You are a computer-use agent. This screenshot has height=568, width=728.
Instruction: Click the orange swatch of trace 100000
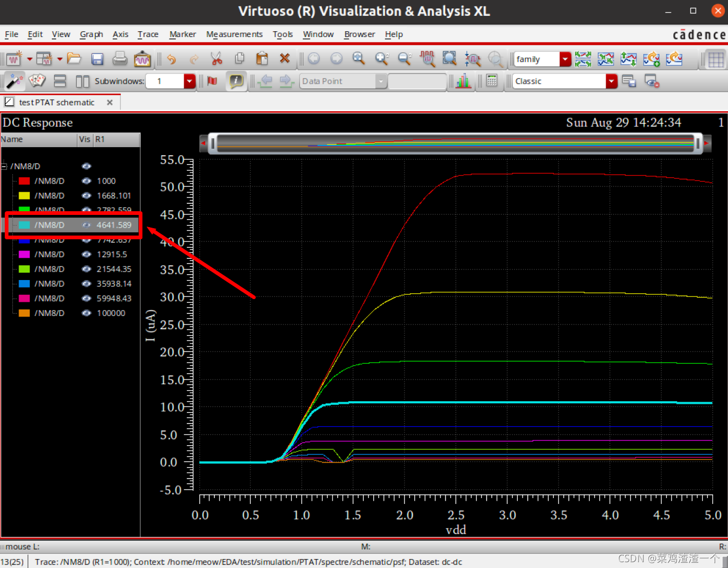coord(24,313)
